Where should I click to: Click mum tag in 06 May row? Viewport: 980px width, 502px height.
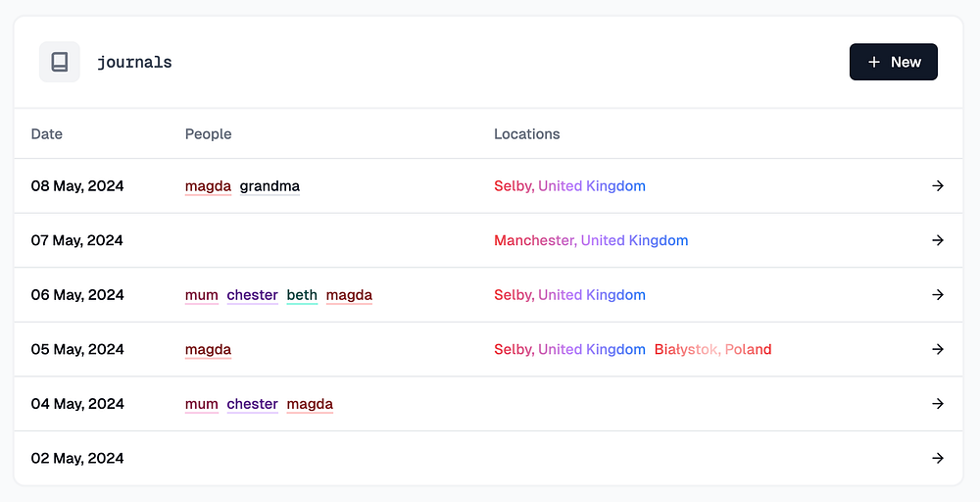pyautogui.click(x=201, y=295)
